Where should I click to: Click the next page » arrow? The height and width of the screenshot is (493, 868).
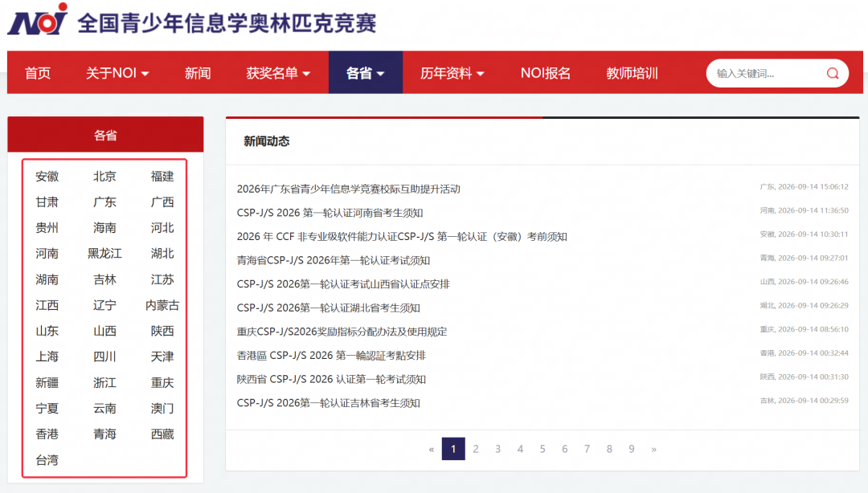point(653,449)
